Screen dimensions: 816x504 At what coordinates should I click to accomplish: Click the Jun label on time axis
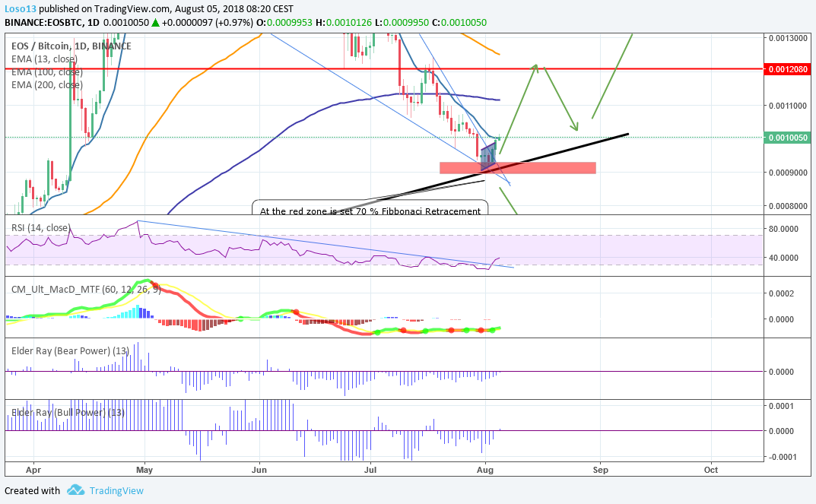coord(259,470)
